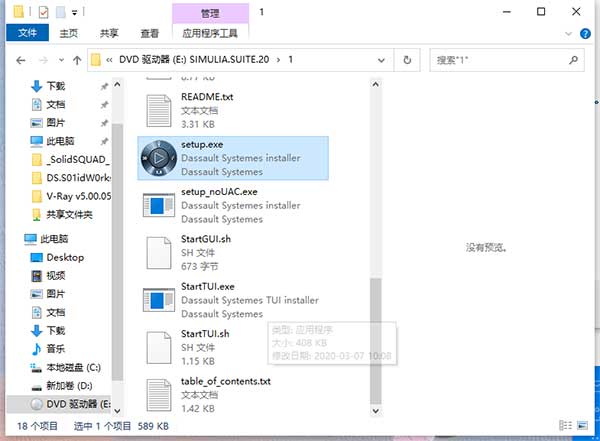
Task: Select table_of_contents.txt file name
Action: 226,381
